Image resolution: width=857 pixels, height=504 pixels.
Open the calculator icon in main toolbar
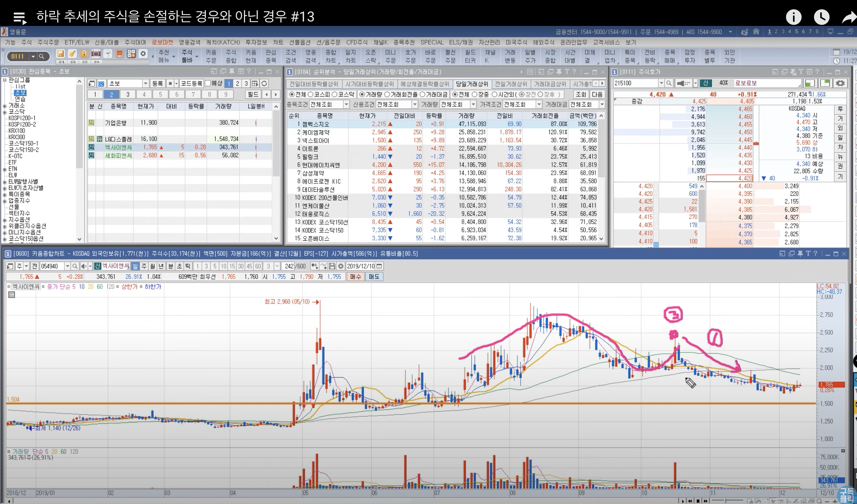click(x=131, y=53)
